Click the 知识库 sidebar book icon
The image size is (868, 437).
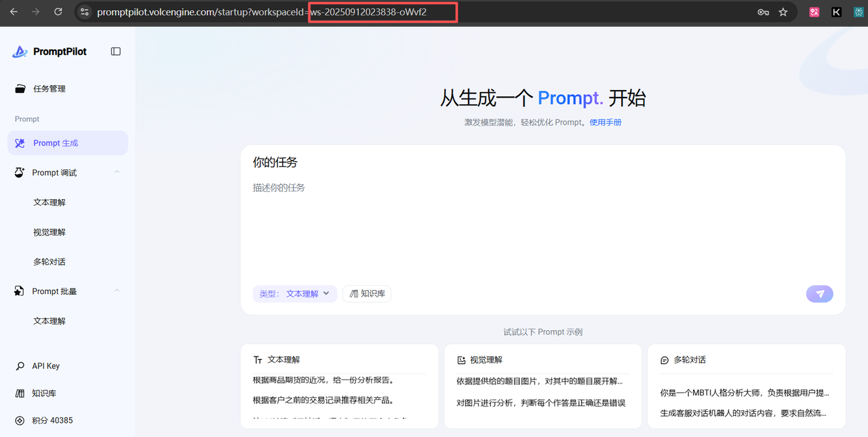[x=20, y=393]
